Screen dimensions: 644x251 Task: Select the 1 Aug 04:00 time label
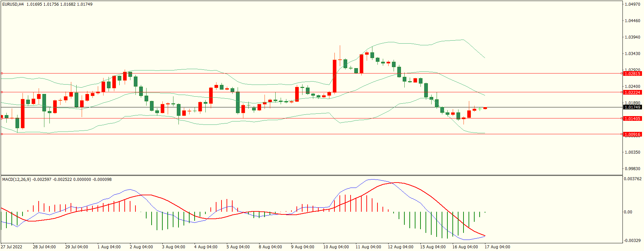pyautogui.click(x=109, y=247)
